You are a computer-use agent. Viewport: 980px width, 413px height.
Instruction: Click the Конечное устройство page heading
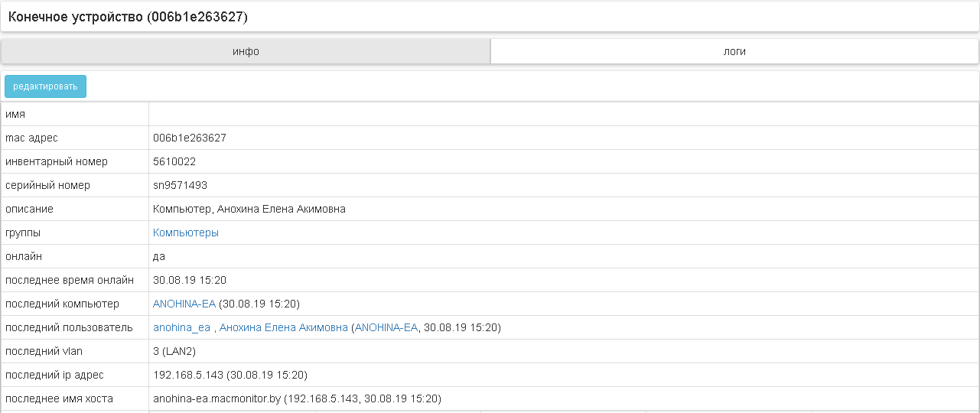(128, 16)
